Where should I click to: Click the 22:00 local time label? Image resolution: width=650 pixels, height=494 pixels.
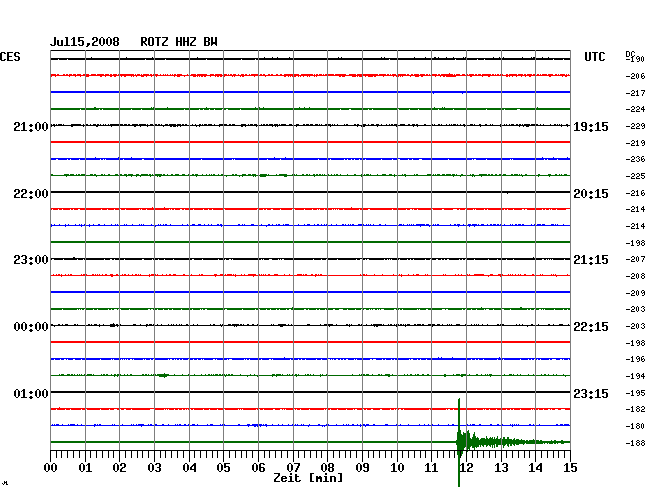tap(31, 194)
